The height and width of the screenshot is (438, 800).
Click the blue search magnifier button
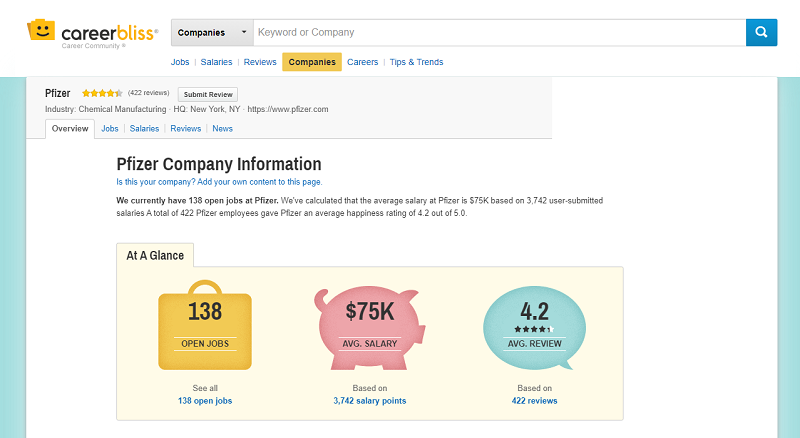(761, 32)
